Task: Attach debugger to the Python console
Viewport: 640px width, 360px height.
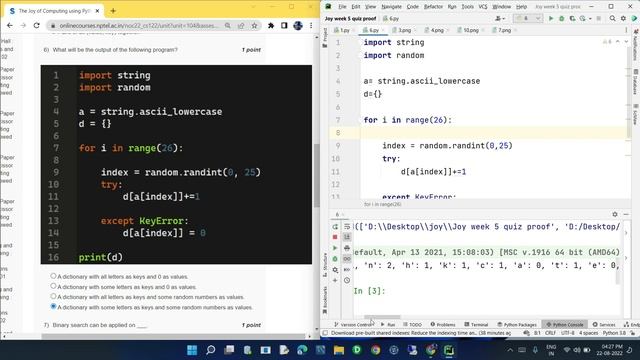Action: point(335,259)
